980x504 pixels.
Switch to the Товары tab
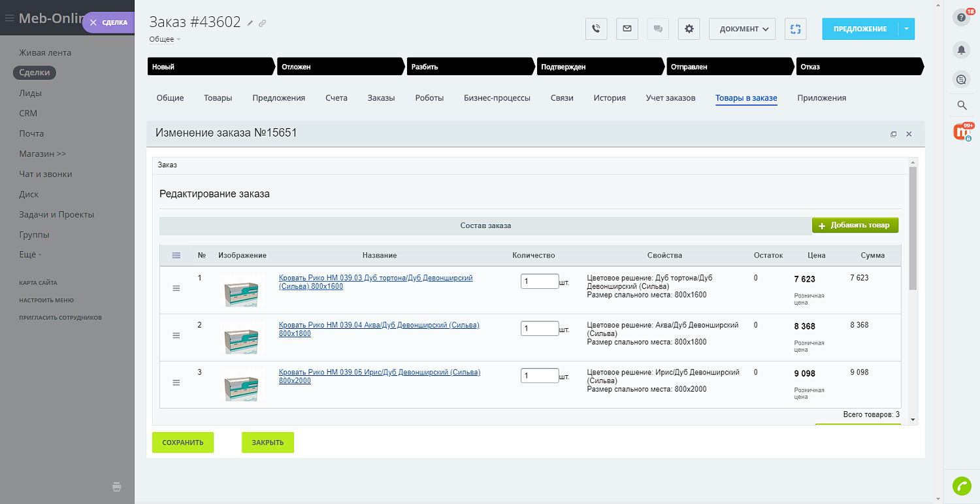coord(218,97)
